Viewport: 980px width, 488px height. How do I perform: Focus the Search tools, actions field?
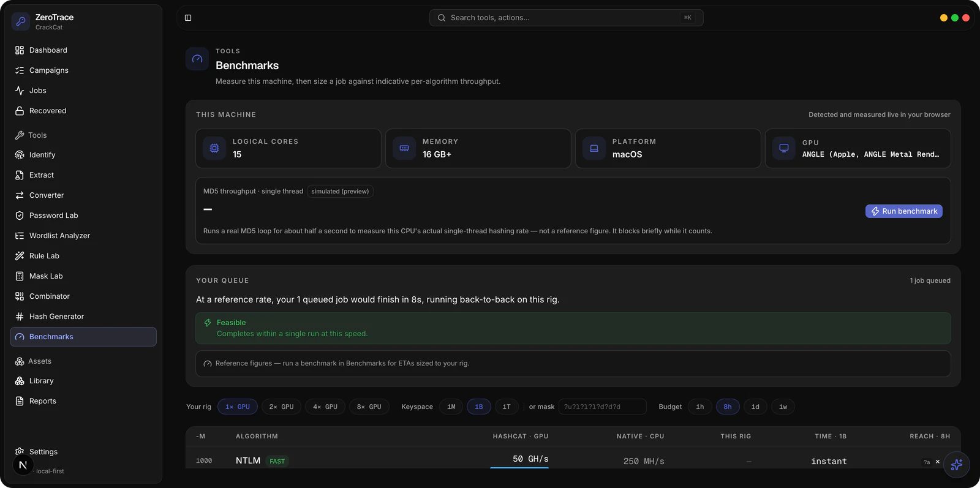pyautogui.click(x=566, y=18)
